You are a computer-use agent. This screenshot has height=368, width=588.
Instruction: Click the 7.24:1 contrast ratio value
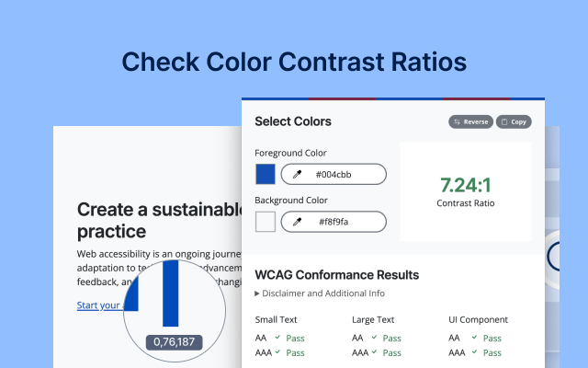click(465, 184)
